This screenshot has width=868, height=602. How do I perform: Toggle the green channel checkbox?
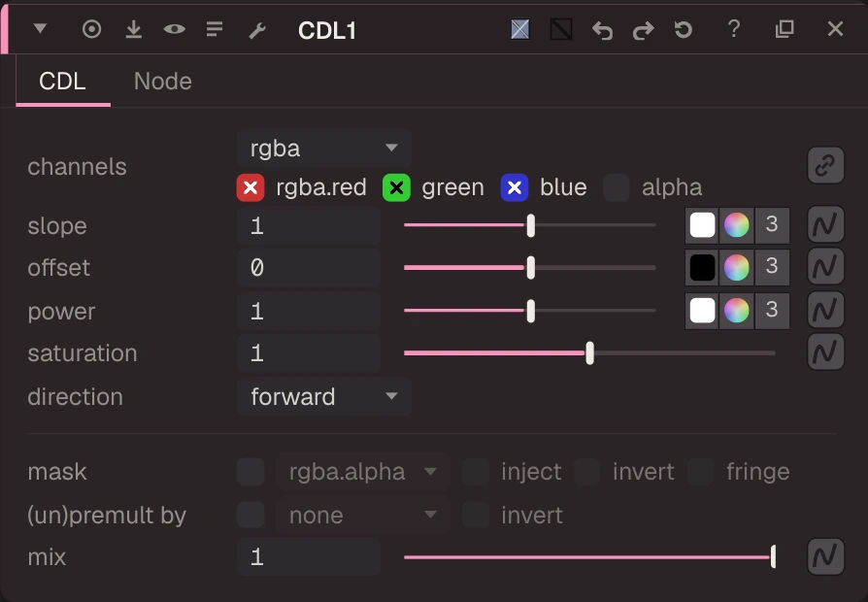tap(396, 187)
